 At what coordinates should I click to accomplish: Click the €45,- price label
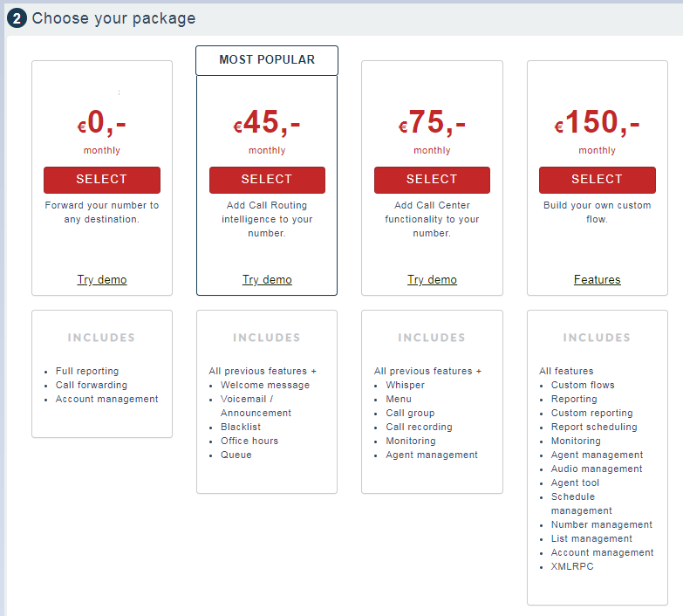[x=267, y=124]
